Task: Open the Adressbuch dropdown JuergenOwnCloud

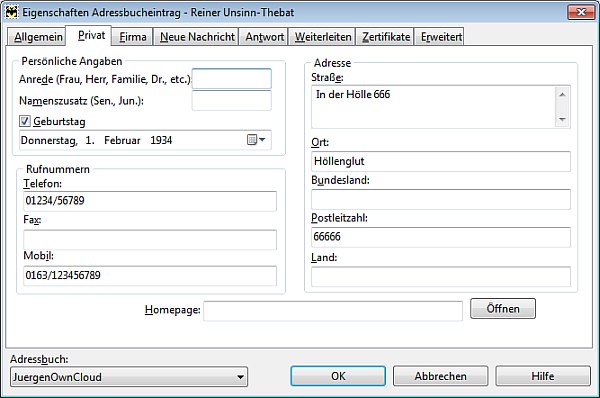Action: (x=129, y=377)
